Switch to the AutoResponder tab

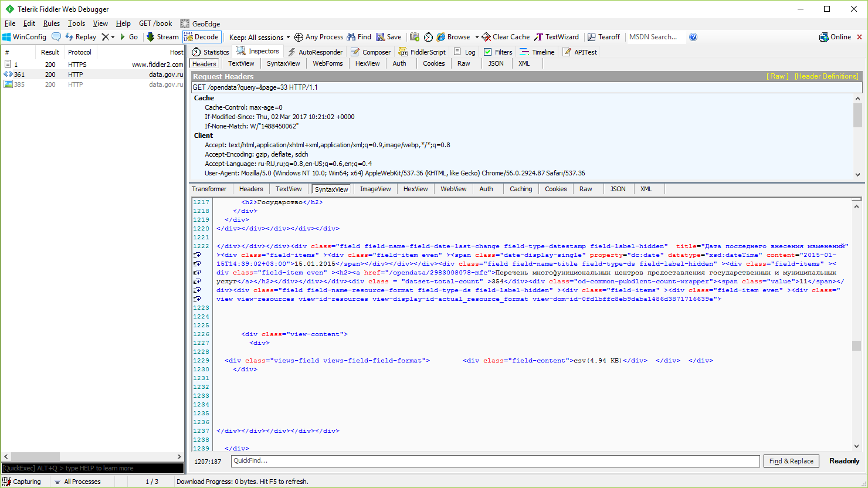click(315, 52)
